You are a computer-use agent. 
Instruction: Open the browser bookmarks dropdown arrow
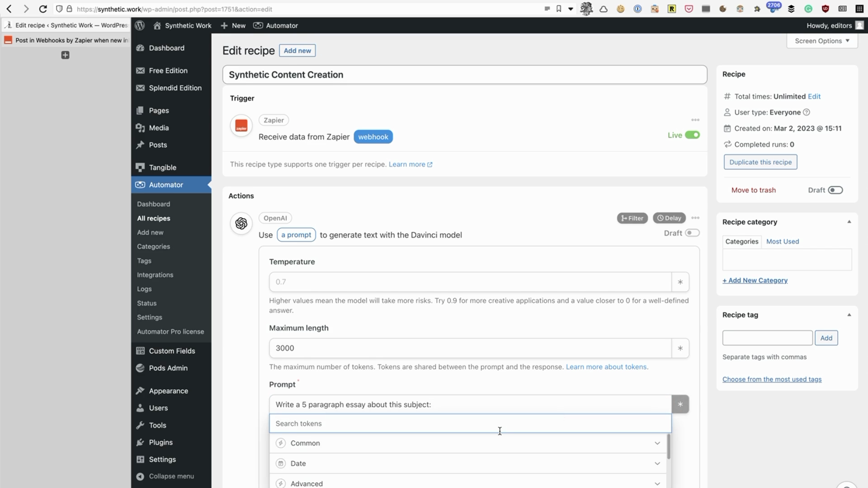pos(571,9)
